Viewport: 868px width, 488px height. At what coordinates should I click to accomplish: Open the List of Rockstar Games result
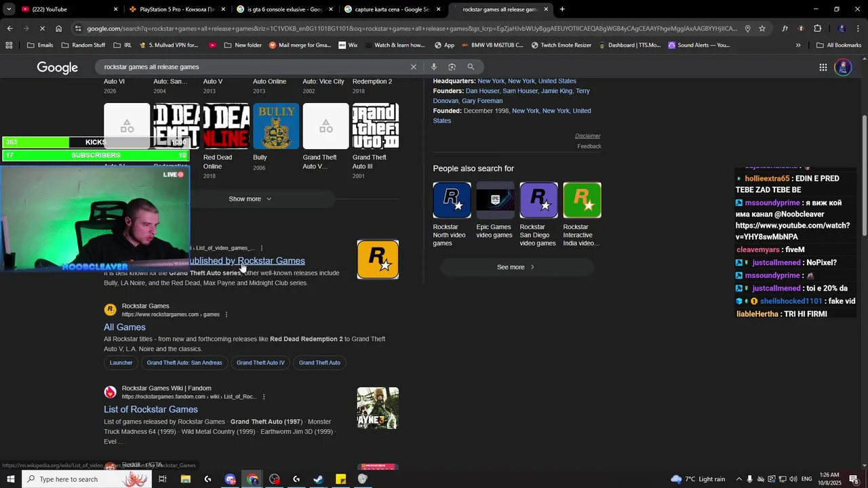tap(151, 409)
